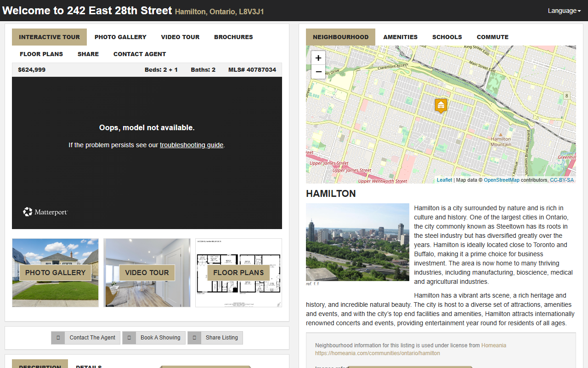Image resolution: width=588 pixels, height=368 pixels.
Task: Open the Floor Plans thumbnail
Action: tap(238, 273)
